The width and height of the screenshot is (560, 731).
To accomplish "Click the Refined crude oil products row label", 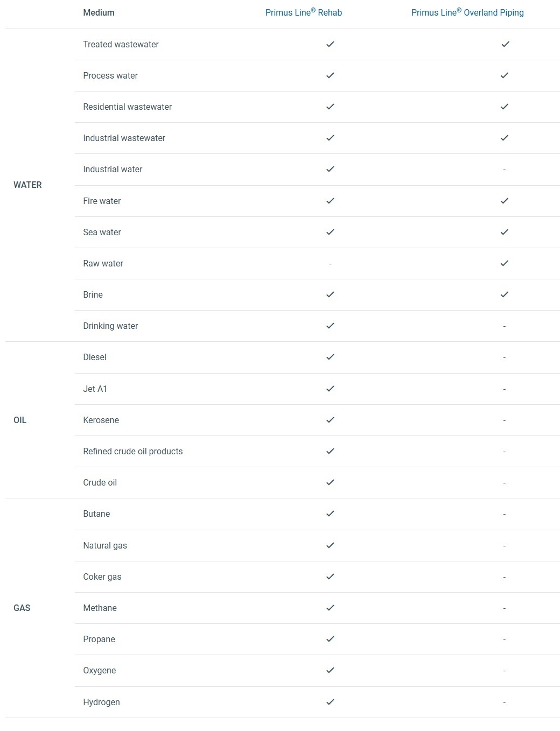I will coord(133,451).
